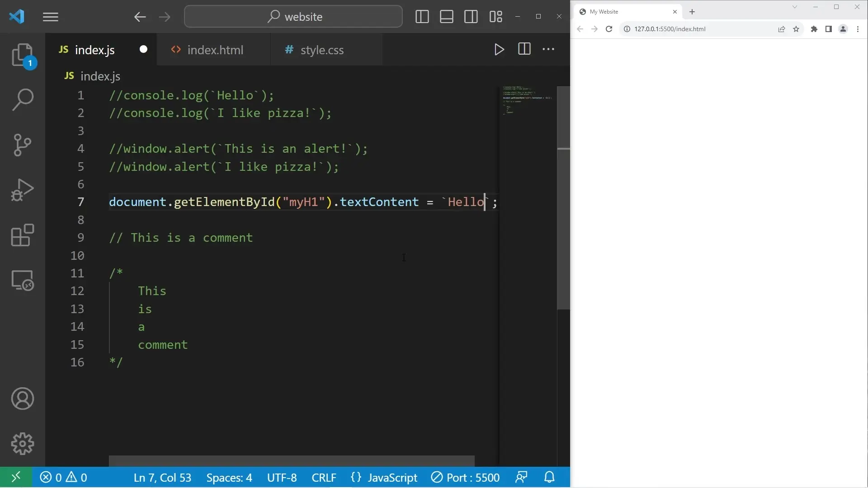Change indentation via Spaces: 4
This screenshot has height=488, width=868.
click(229, 478)
